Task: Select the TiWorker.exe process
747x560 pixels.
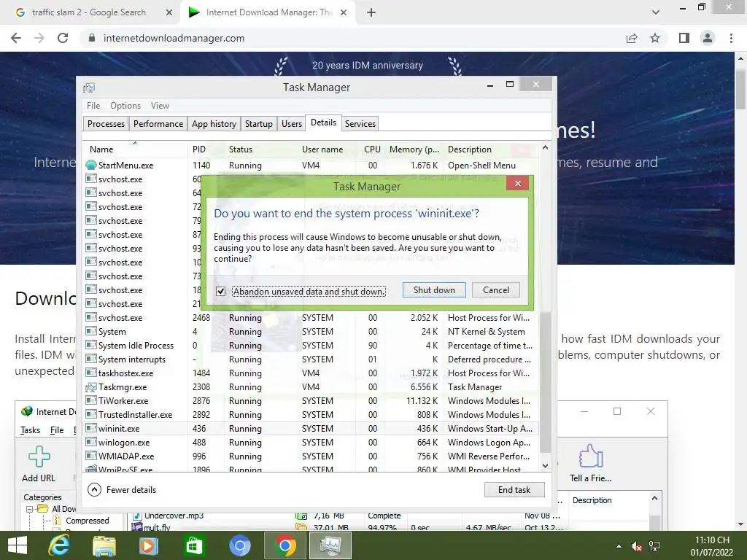Action: tap(123, 401)
